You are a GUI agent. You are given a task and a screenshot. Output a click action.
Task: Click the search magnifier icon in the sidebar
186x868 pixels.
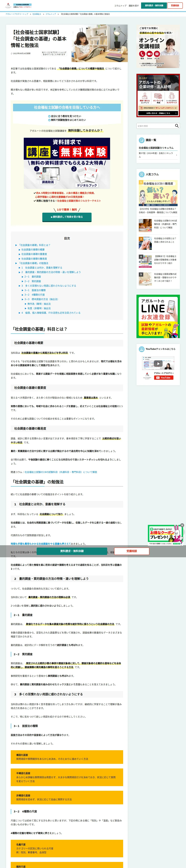(x=177, y=126)
